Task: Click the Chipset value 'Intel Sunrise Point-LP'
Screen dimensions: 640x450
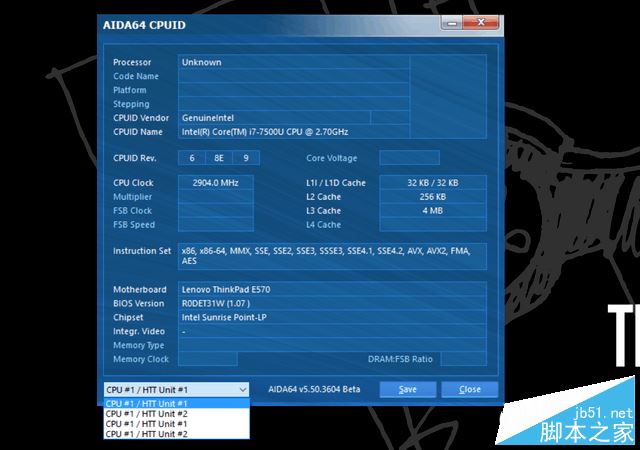Action: [224, 317]
